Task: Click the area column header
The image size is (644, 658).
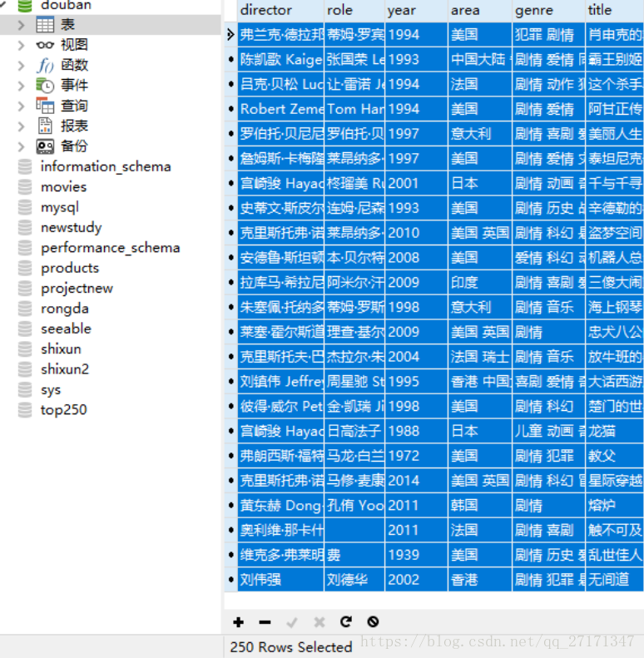Action: click(480, 10)
